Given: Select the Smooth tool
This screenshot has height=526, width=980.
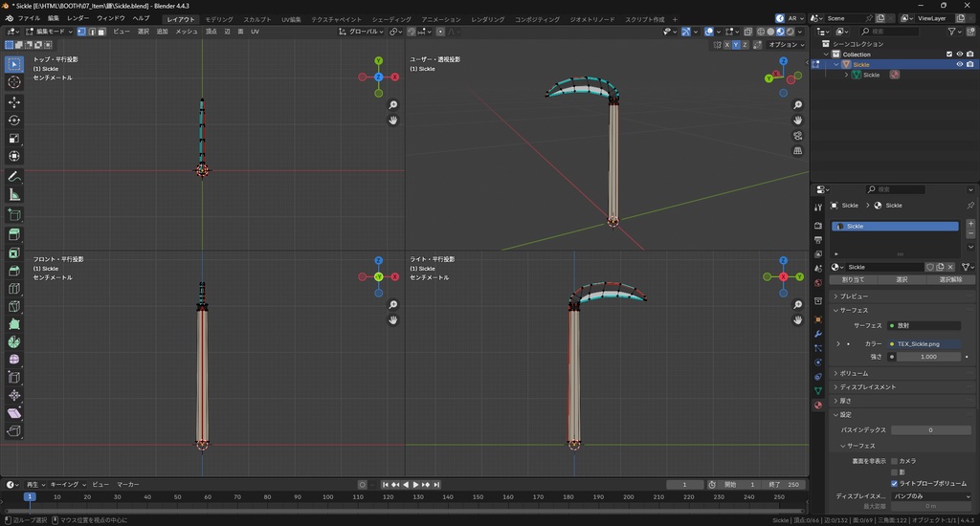Looking at the screenshot, I should [x=13, y=360].
